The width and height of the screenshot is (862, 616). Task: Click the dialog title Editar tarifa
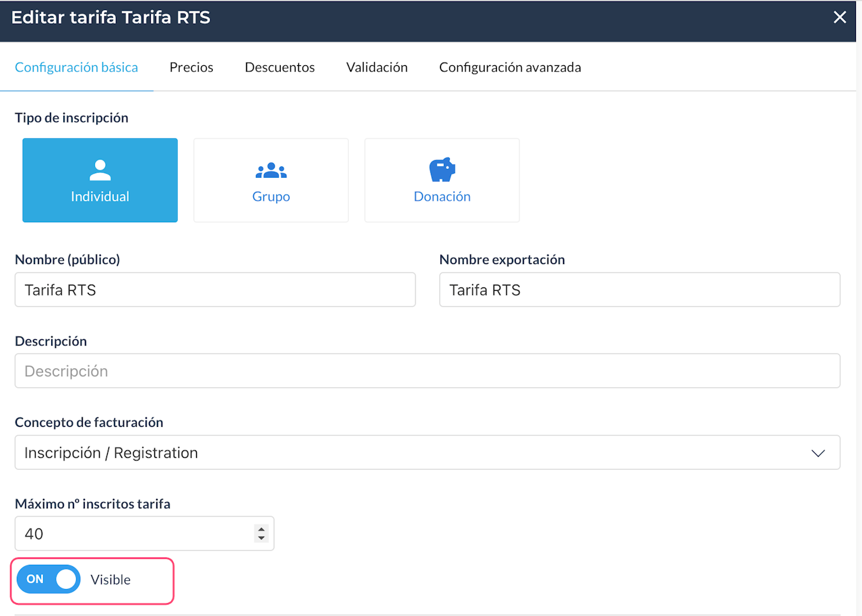pos(111,18)
